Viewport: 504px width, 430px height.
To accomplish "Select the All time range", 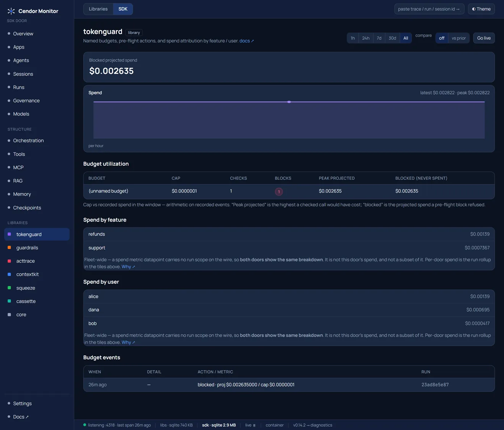I will pyautogui.click(x=406, y=38).
